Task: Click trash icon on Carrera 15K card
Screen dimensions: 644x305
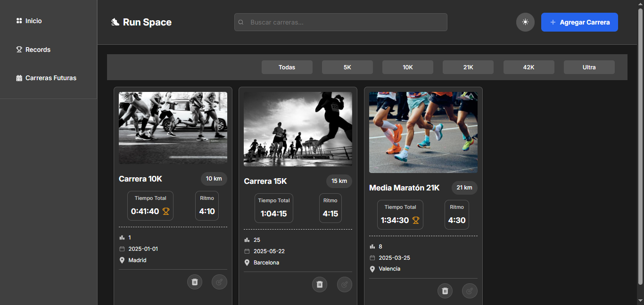Action: [x=320, y=284]
